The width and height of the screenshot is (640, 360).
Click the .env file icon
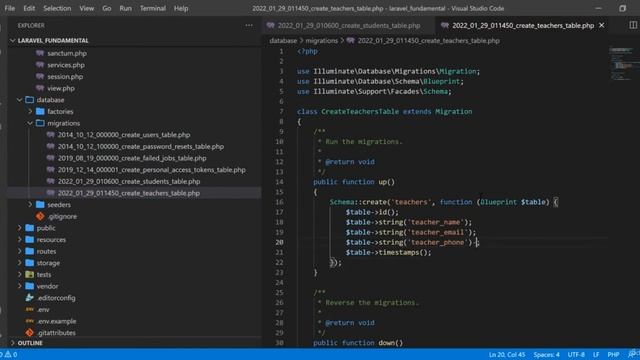(x=29, y=309)
